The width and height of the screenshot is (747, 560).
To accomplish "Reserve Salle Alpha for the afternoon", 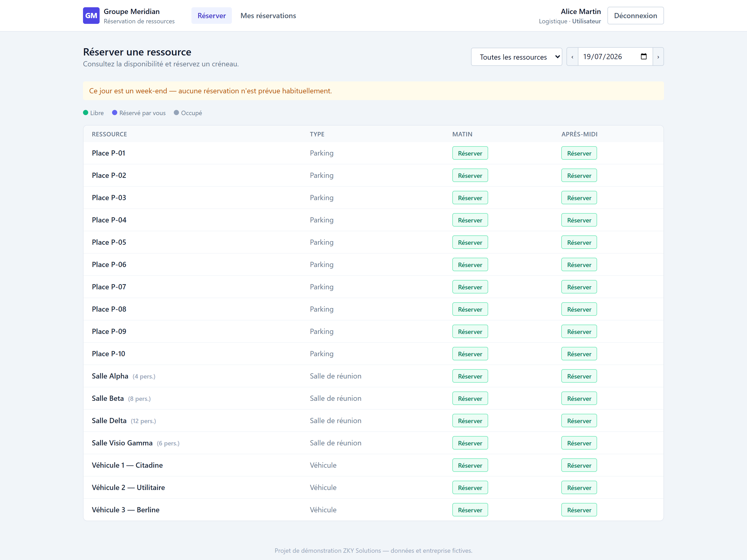I will [579, 376].
